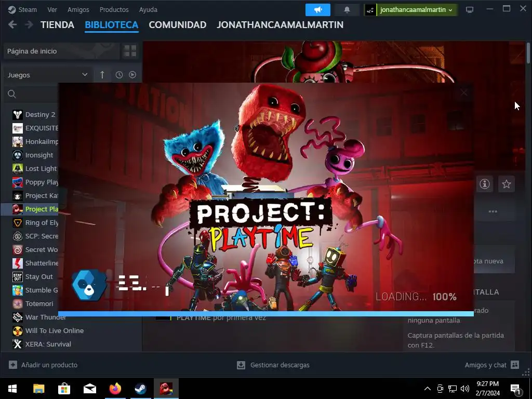Screen dimensions: 532x399
Task: Open the Ayuda menu
Action: pyautogui.click(x=148, y=9)
